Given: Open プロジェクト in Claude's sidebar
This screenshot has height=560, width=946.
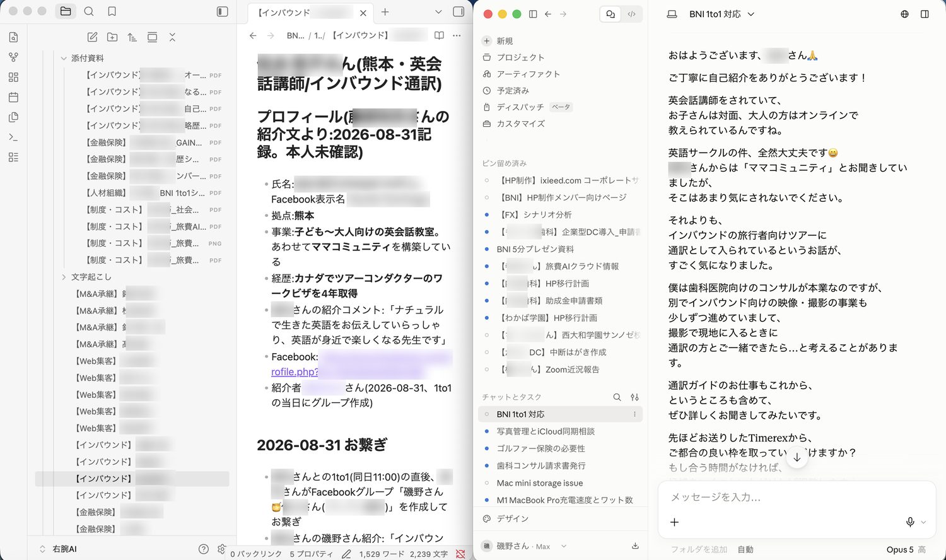Looking at the screenshot, I should point(513,57).
